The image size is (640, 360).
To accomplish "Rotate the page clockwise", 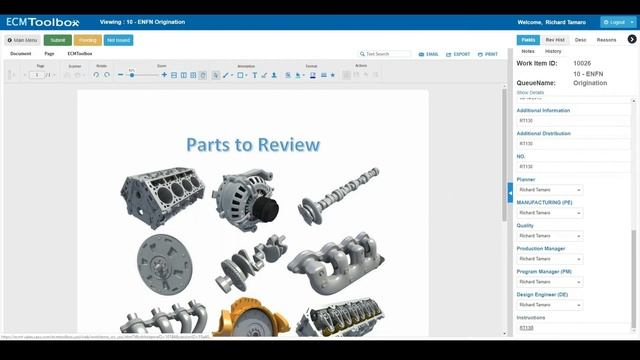I will click(107, 75).
